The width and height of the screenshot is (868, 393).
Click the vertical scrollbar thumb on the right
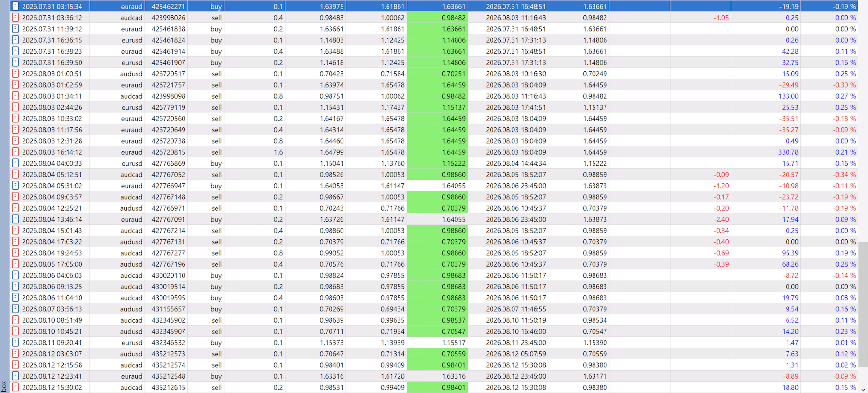pyautogui.click(x=863, y=304)
